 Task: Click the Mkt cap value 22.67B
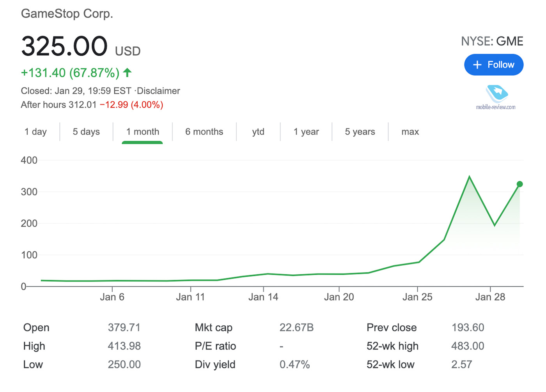point(296,327)
